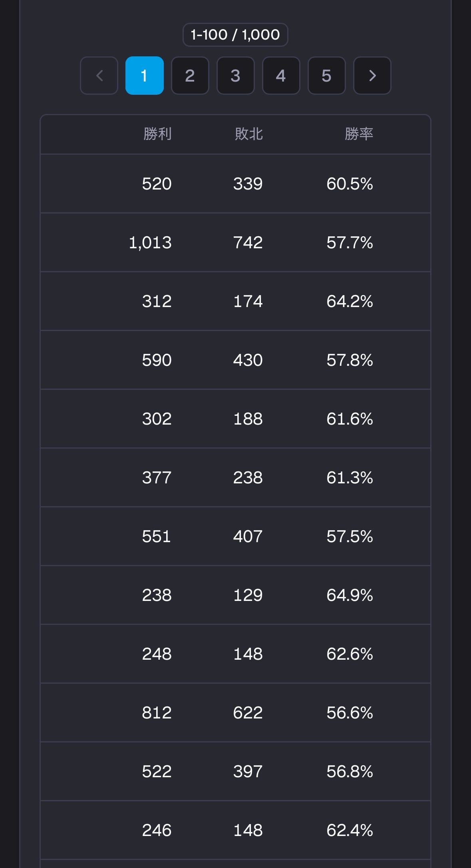
Task: Select the row with 590 wins, 430 losses
Action: coord(235,360)
